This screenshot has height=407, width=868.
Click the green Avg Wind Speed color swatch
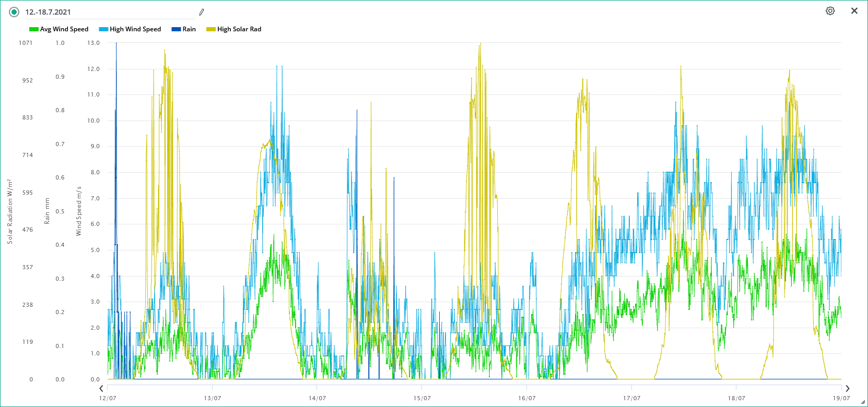tap(34, 29)
